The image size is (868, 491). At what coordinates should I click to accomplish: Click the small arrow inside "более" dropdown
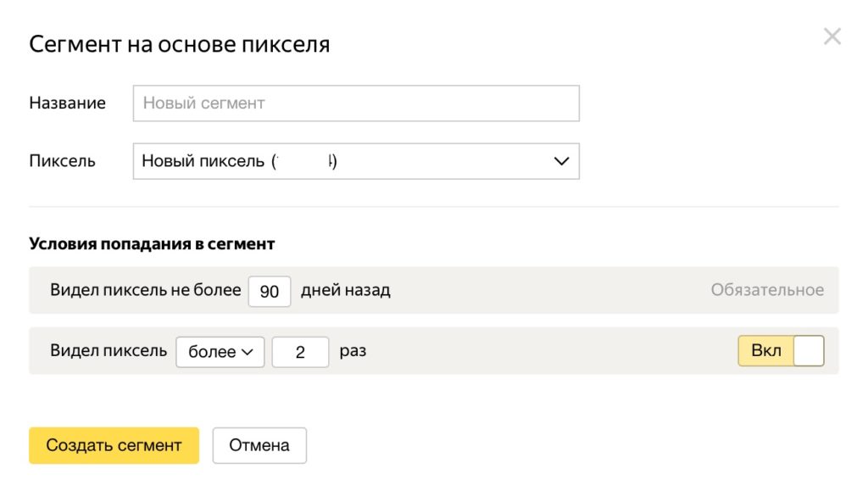[x=248, y=352]
